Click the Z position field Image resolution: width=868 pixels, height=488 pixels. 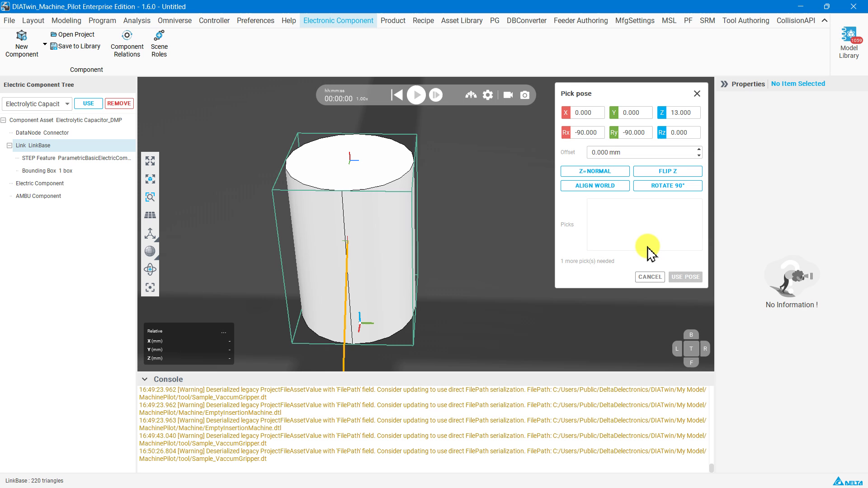tap(683, 113)
